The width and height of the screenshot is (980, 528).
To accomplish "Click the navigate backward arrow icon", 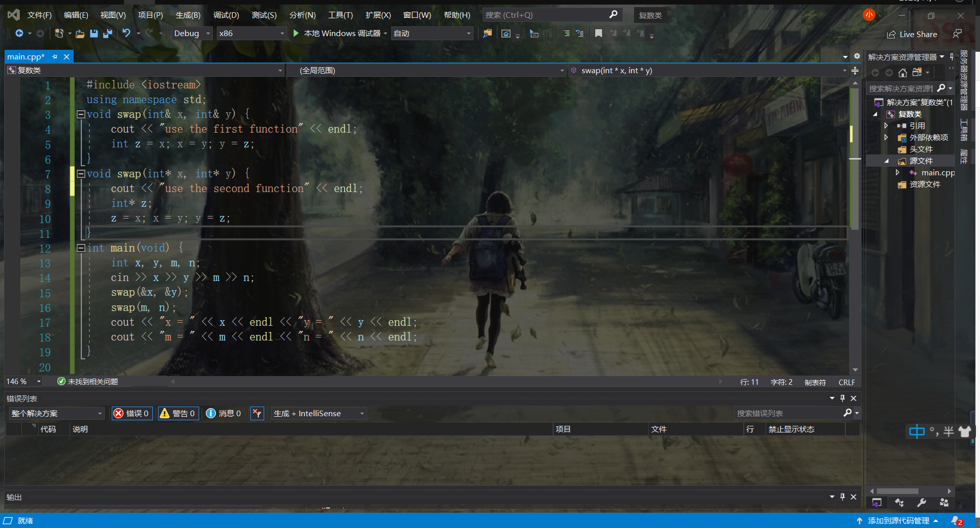I will [x=19, y=34].
